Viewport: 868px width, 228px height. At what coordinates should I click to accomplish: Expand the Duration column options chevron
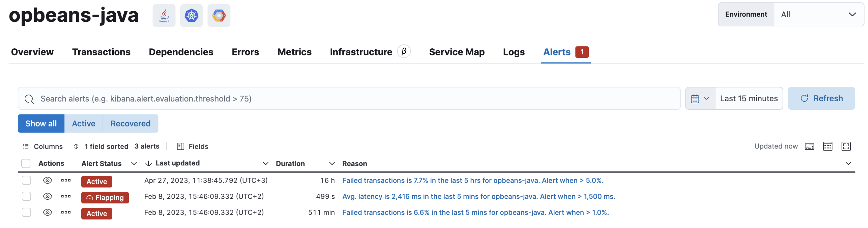[332, 164]
